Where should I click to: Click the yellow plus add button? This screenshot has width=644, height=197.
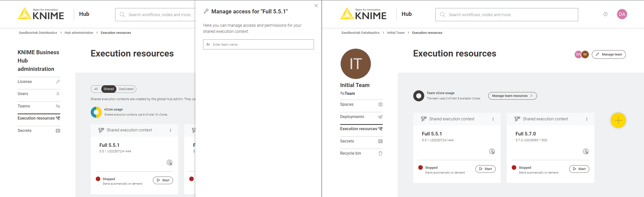coord(618,120)
